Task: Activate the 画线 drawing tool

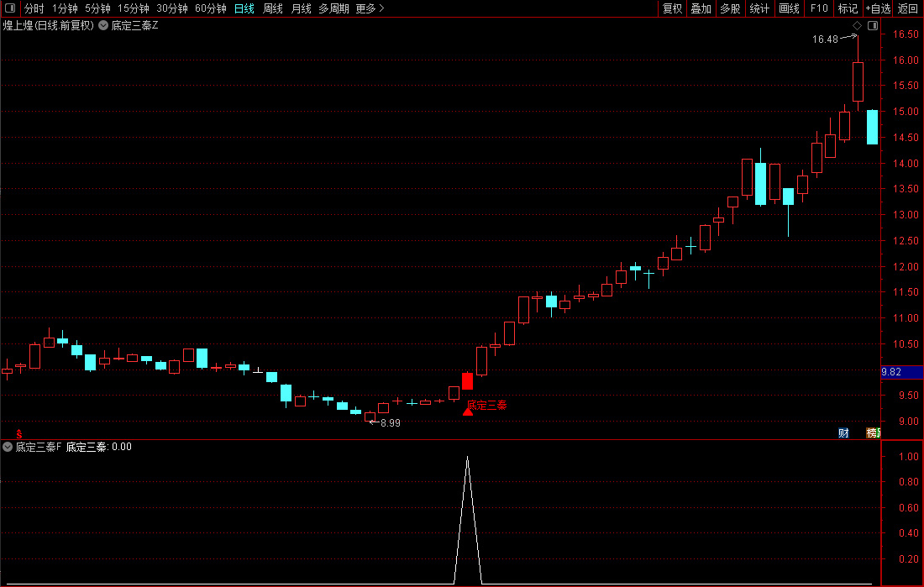Action: click(789, 8)
